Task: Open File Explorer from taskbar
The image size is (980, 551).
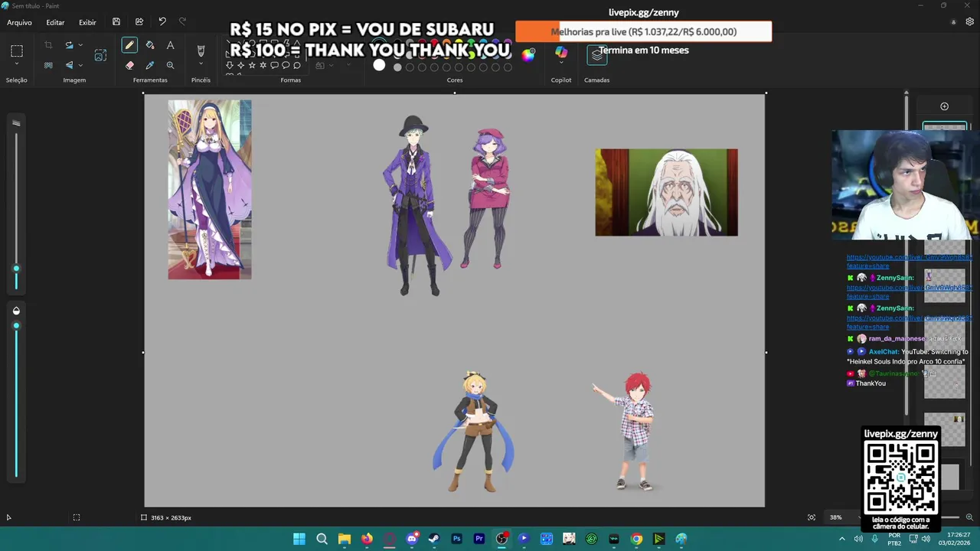Action: pyautogui.click(x=345, y=539)
